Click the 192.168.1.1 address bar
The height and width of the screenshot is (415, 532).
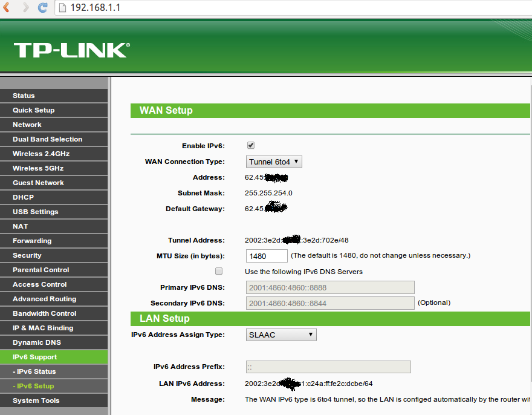294,7
